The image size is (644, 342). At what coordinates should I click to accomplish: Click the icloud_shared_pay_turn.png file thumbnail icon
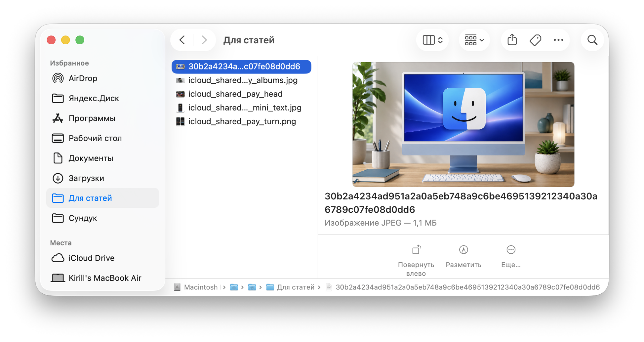180,122
